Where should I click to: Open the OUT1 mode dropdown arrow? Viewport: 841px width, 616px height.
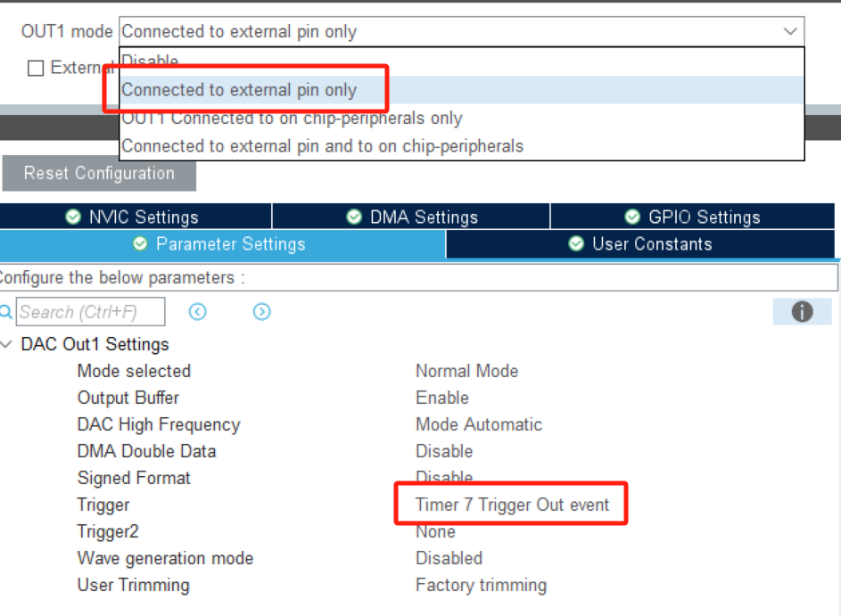point(790,32)
